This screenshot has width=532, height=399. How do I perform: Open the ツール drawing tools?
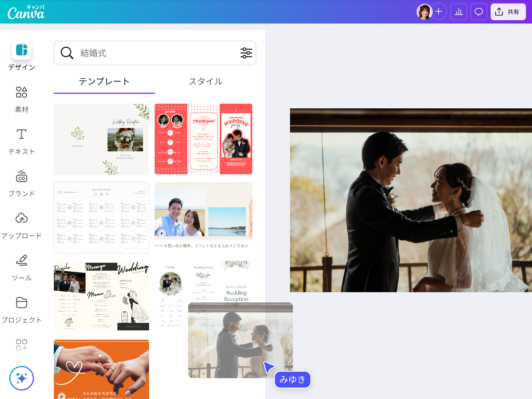pos(22,268)
